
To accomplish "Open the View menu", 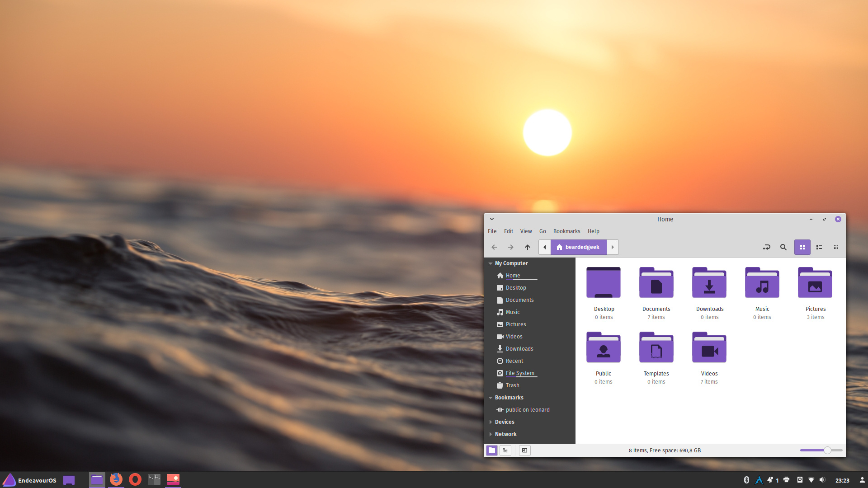I will pos(526,231).
